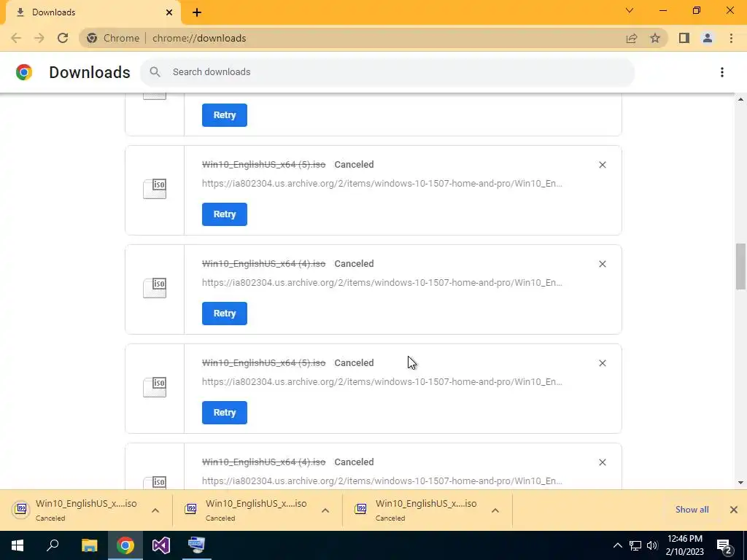Open the Chrome site info chip

113,38
